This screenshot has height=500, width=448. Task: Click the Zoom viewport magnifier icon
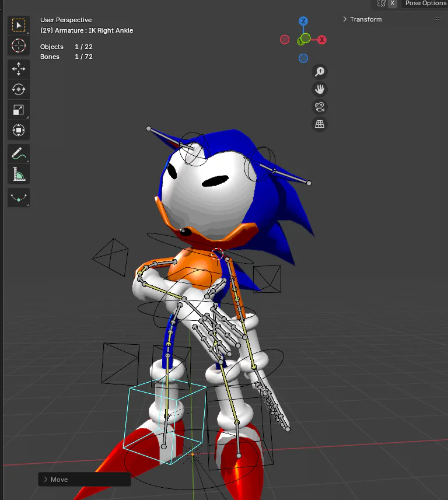coord(320,71)
